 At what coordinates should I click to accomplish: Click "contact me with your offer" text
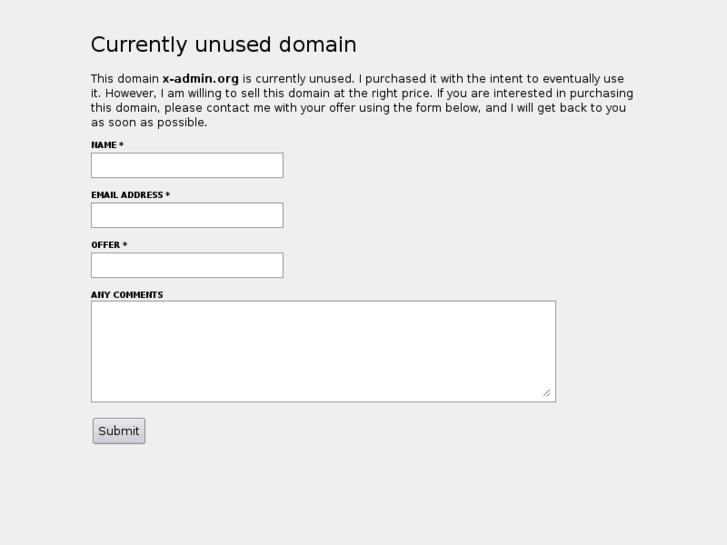point(282,108)
